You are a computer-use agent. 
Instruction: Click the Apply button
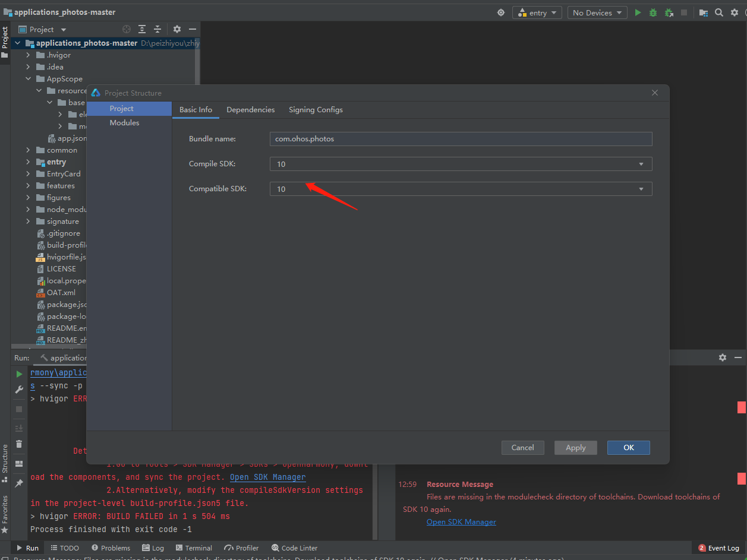pos(576,448)
